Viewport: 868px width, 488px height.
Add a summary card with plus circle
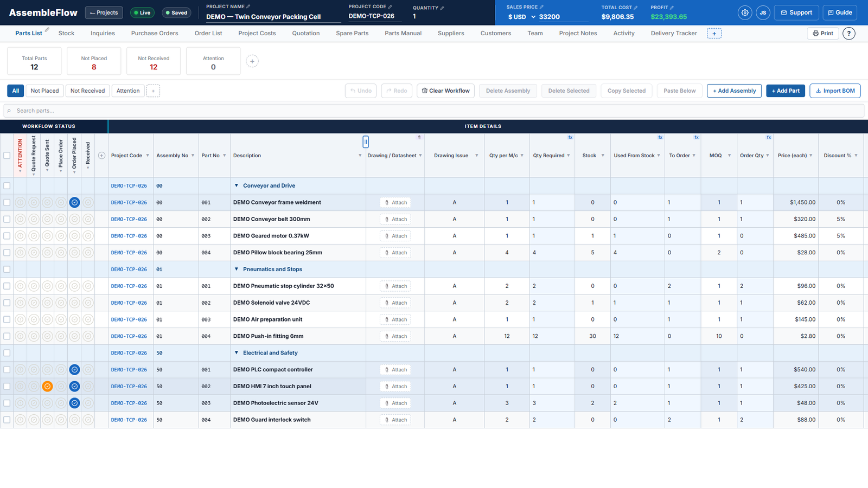pyautogui.click(x=252, y=61)
